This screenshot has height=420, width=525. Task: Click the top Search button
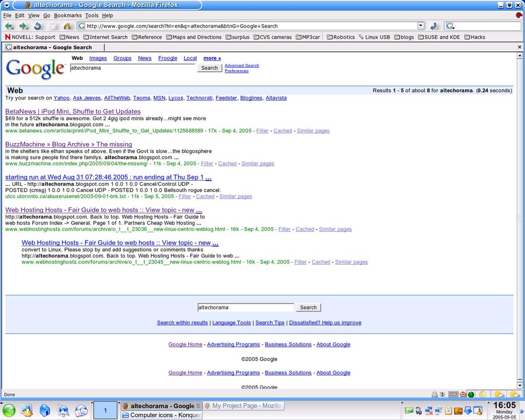point(210,68)
